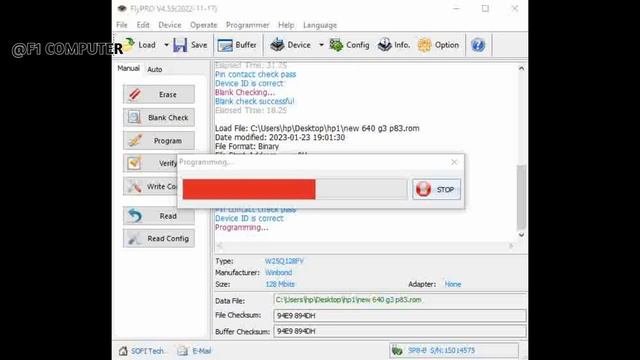The image size is (640, 360).
Task: Click the 'Programming...' log line
Action: click(x=242, y=227)
